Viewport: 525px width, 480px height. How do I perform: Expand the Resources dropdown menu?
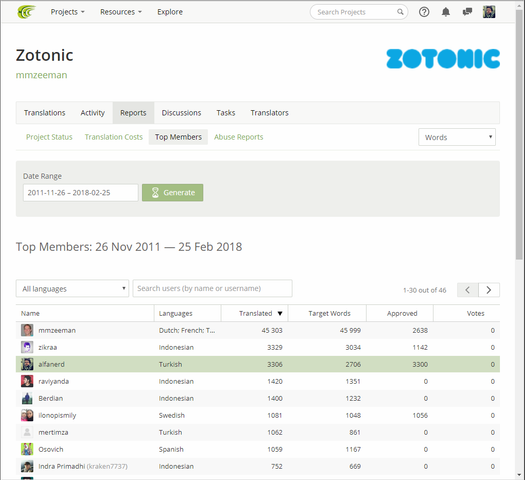121,12
